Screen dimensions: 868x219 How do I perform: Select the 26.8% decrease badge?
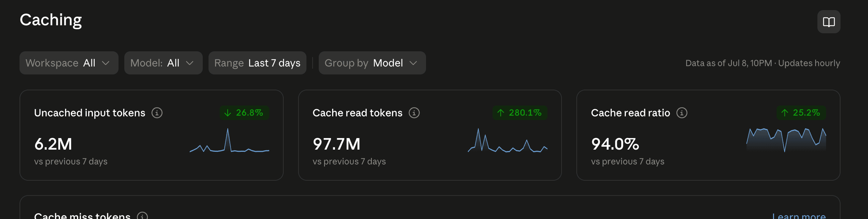244,113
